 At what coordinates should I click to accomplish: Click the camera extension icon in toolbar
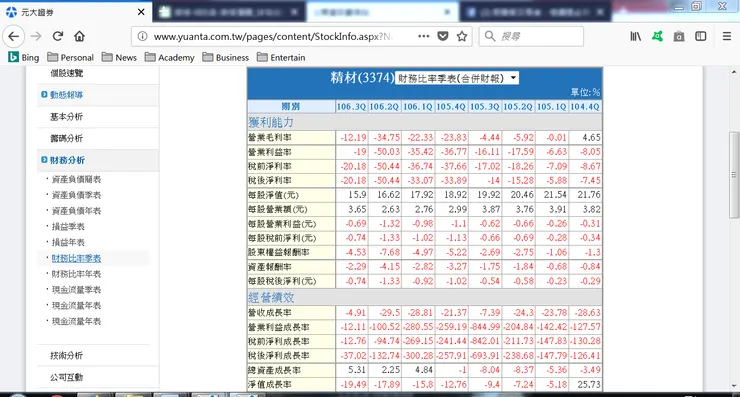pos(679,36)
